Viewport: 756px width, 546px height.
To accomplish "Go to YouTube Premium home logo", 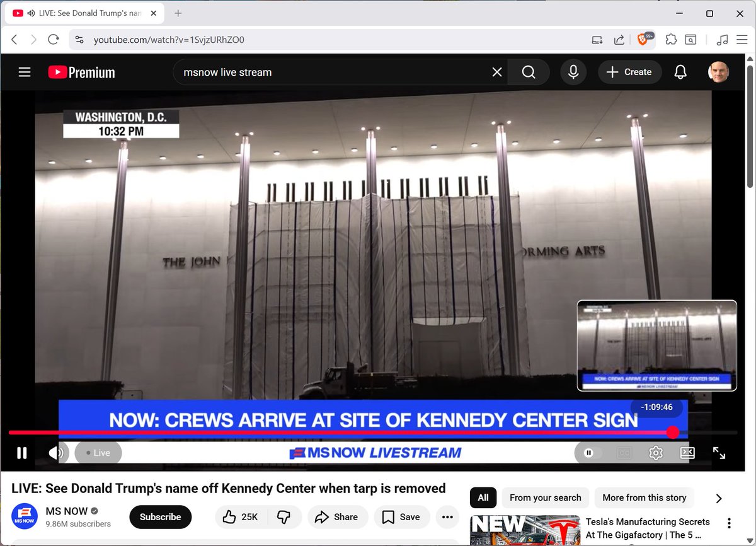I will click(82, 73).
